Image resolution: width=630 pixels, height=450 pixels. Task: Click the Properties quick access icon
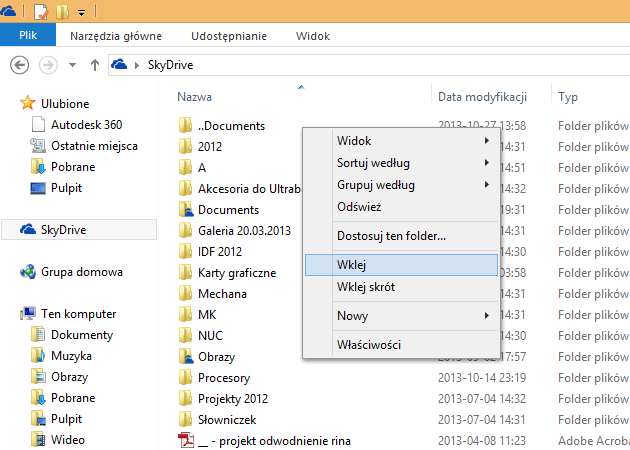41,12
